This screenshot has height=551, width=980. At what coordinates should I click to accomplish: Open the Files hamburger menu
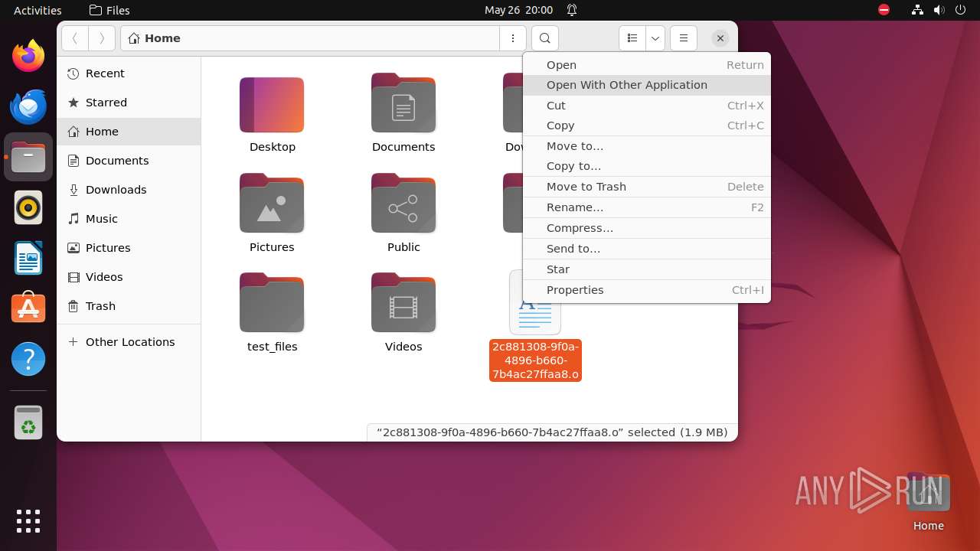click(x=684, y=38)
